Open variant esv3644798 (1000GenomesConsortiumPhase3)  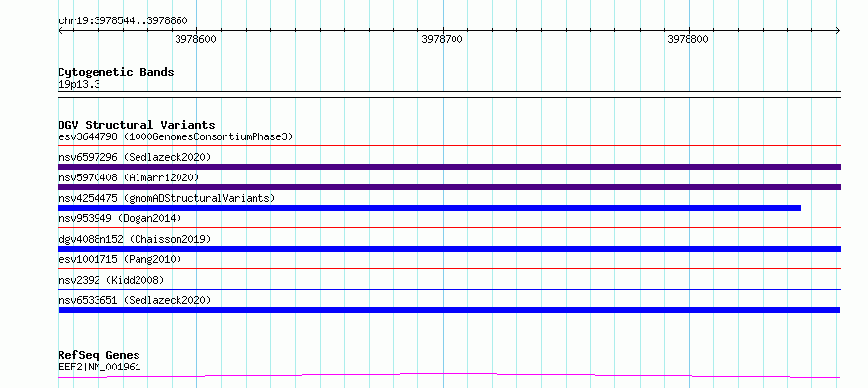(176, 136)
